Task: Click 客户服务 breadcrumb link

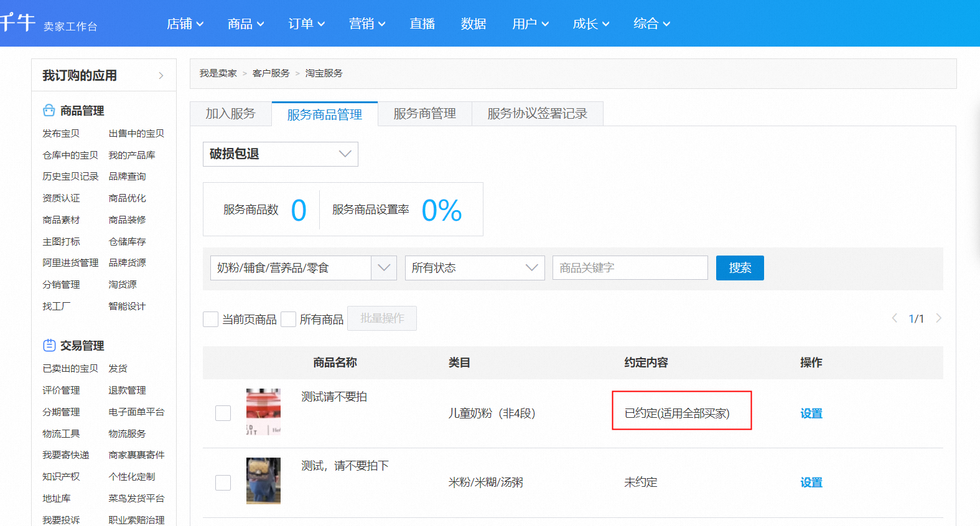Action: click(x=271, y=73)
